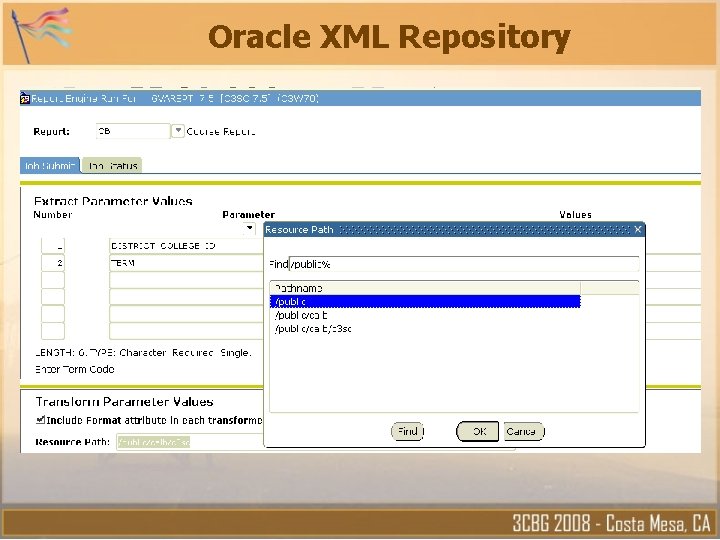The width and height of the screenshot is (720, 540).
Task: Switch to the Job Status tab
Action: click(112, 165)
